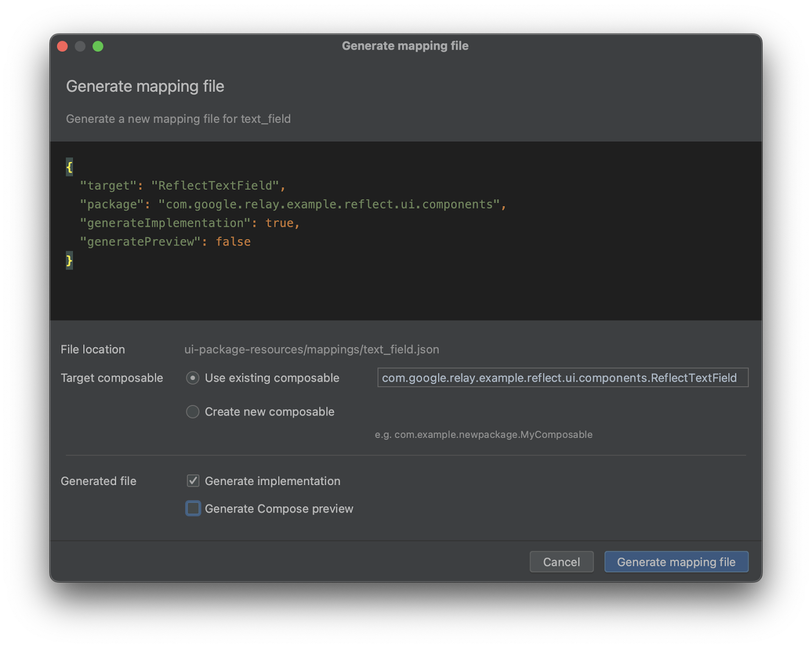812x648 pixels.
Task: Click the green zoom window button
Action: 98,46
